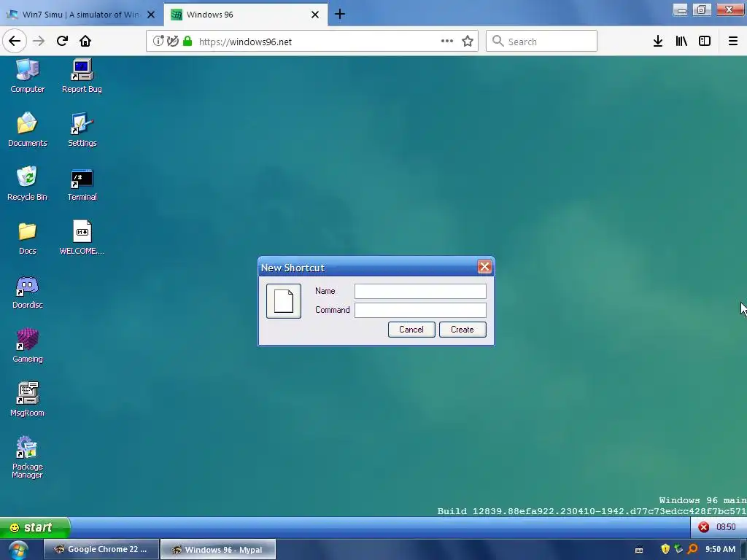This screenshot has height=560, width=747.
Task: Click the browser Search box
Action: coord(542,41)
